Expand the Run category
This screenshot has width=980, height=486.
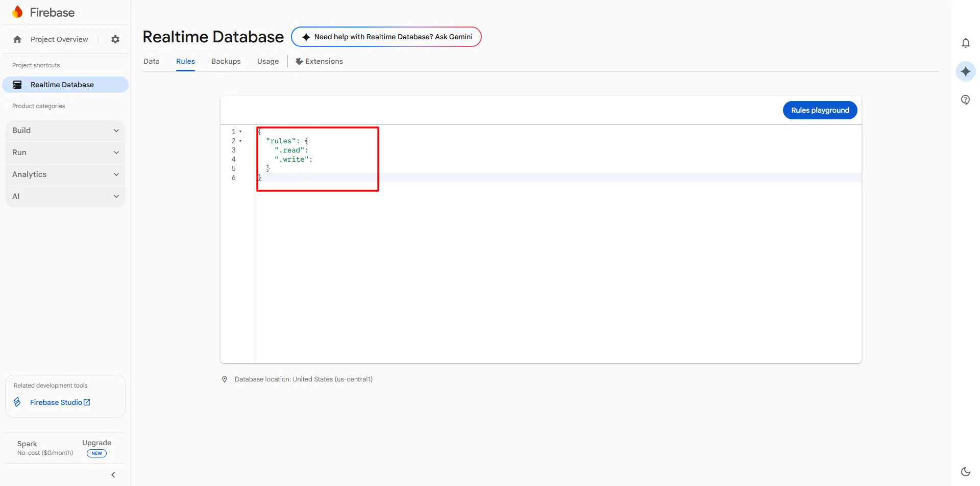coord(65,152)
